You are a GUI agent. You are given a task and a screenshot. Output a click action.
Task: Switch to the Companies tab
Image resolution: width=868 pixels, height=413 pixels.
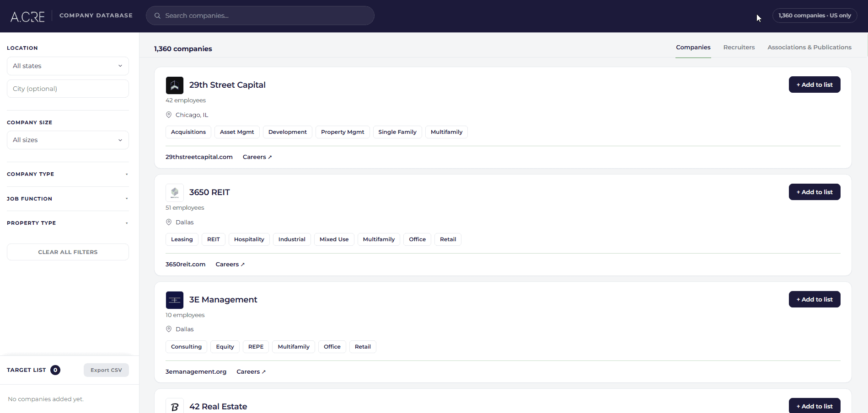(x=693, y=47)
